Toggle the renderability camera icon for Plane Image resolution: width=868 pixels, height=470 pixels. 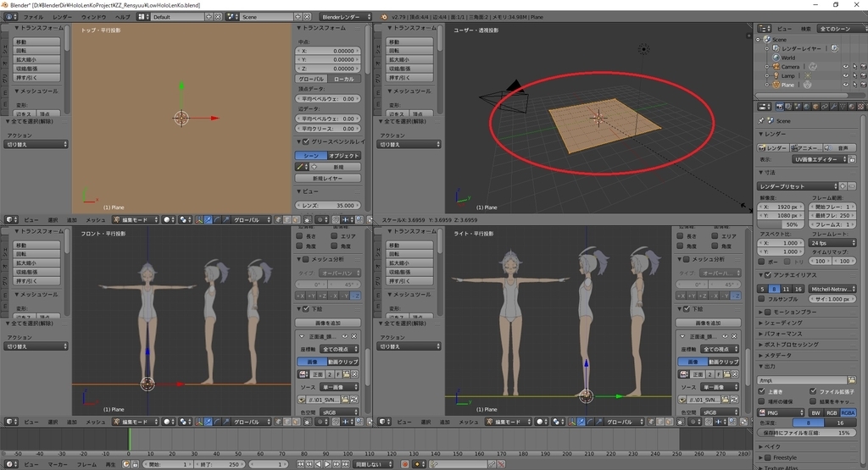pos(862,85)
